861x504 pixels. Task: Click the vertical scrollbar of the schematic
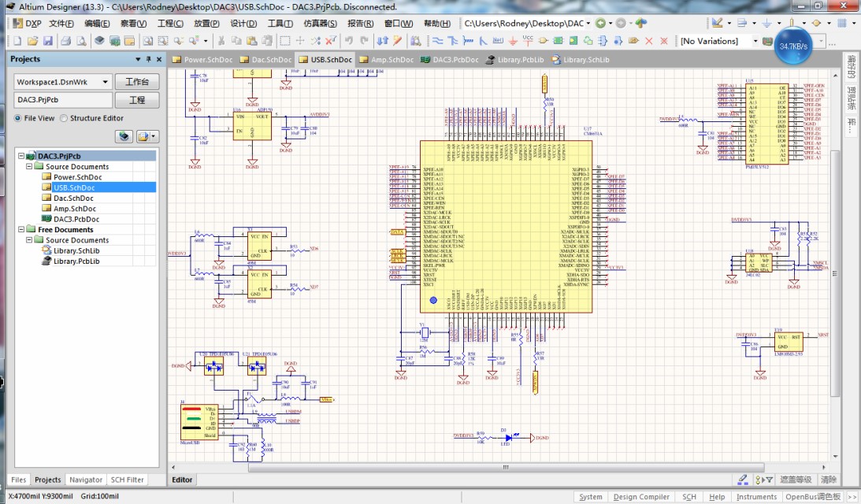[835, 272]
